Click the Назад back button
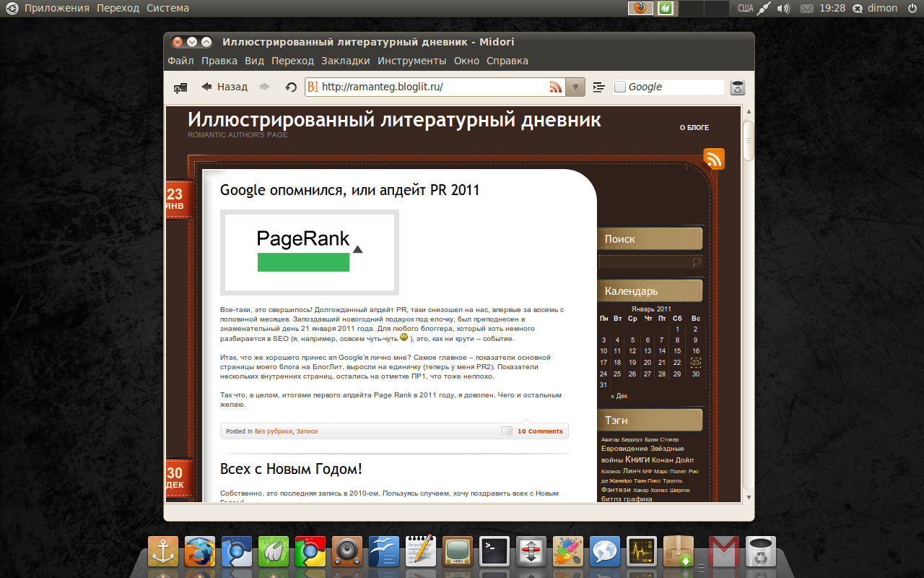The height and width of the screenshot is (578, 924). click(225, 87)
